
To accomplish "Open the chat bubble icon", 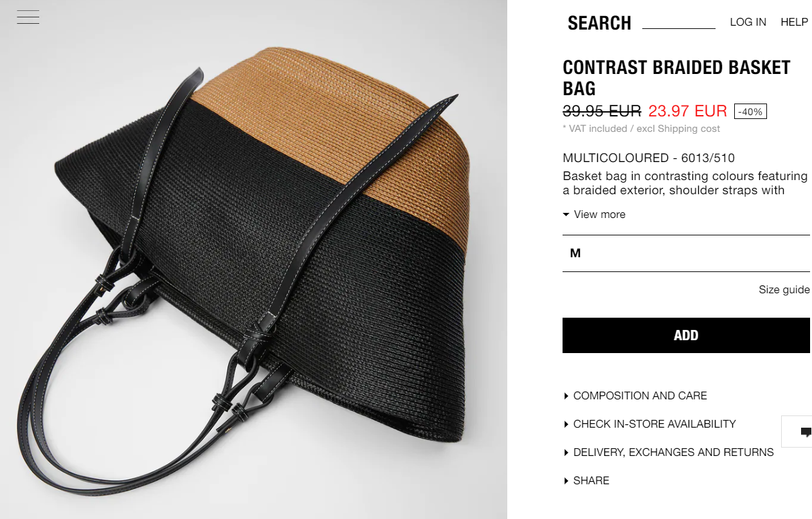I will 806,432.
